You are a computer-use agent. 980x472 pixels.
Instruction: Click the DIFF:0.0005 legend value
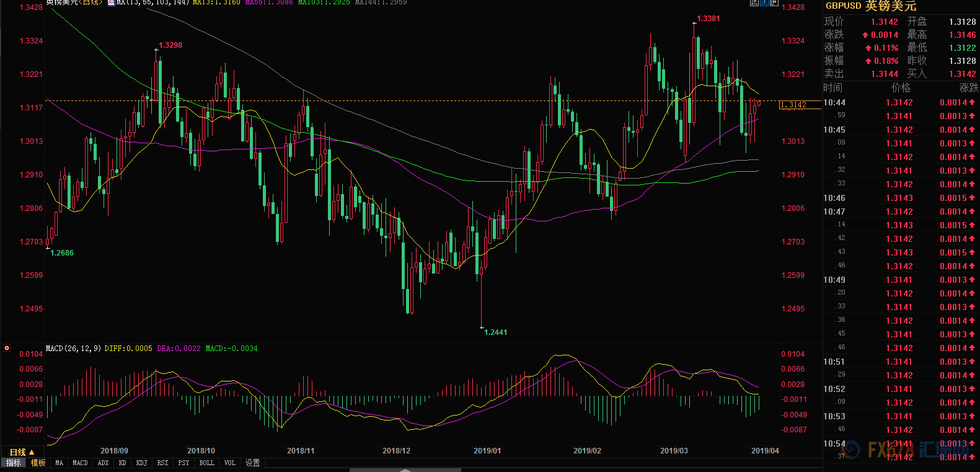[x=128, y=349]
